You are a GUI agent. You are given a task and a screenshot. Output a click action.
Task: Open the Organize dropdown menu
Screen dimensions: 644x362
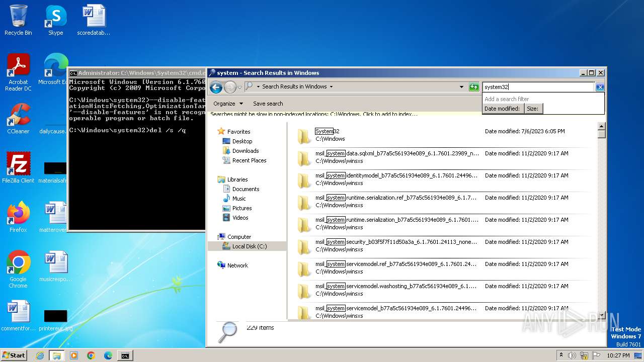[x=228, y=104]
